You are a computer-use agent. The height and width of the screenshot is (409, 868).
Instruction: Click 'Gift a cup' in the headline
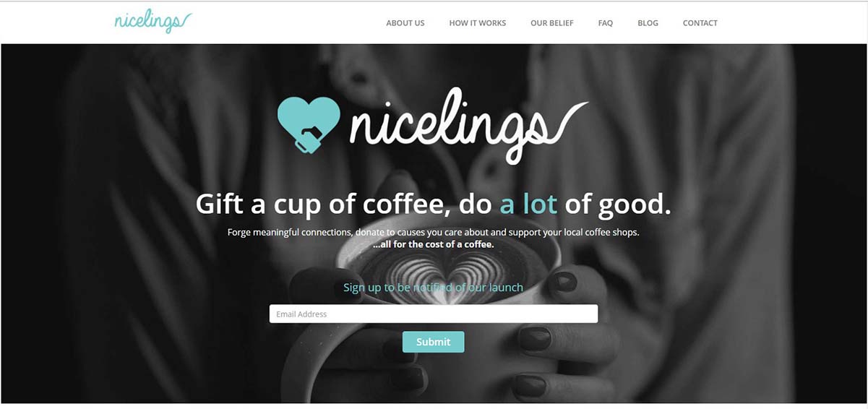point(259,204)
